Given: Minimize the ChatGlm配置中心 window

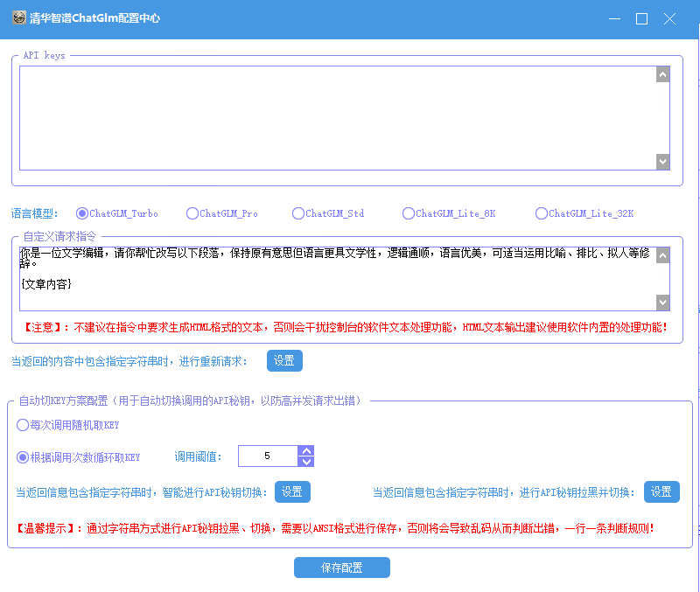Looking at the screenshot, I should point(615,18).
